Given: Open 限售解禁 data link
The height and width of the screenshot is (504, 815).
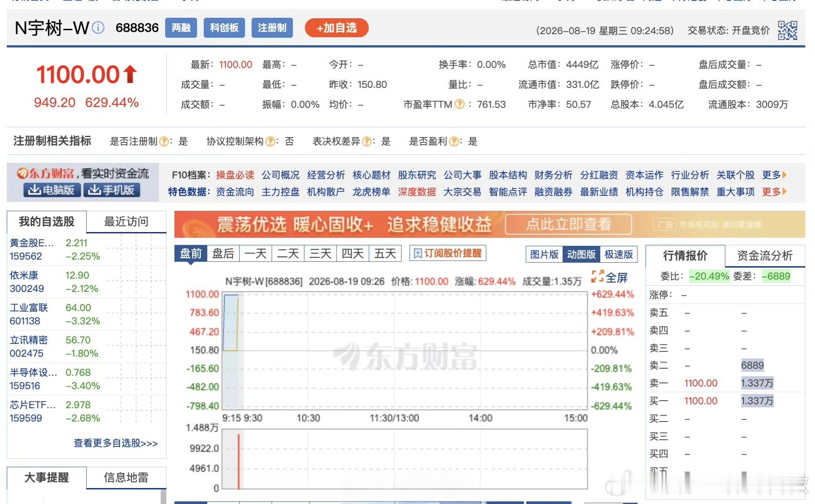Looking at the screenshot, I should pos(690,192).
